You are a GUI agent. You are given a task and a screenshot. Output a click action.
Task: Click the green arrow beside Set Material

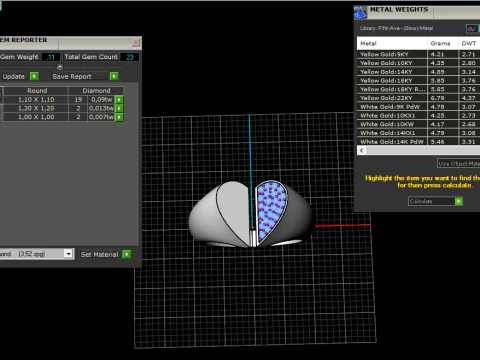pyautogui.click(x=127, y=254)
